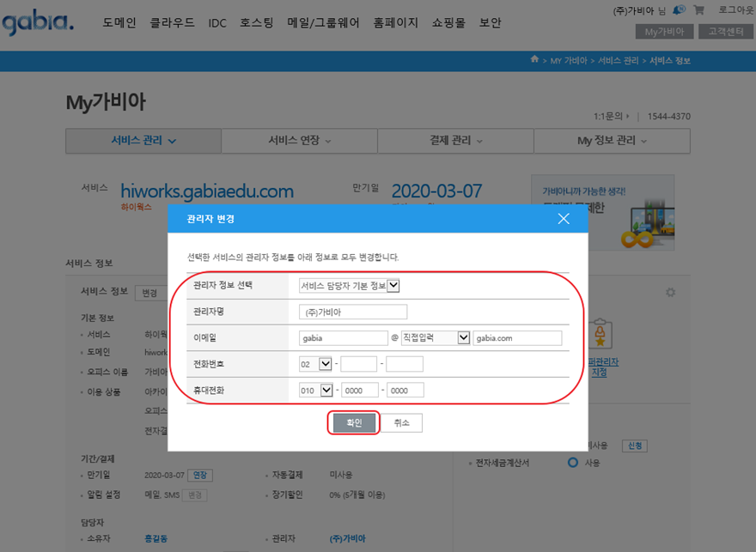The width and height of the screenshot is (756, 552).
Task: Open the 서비스 관리 tab
Action: [143, 141]
